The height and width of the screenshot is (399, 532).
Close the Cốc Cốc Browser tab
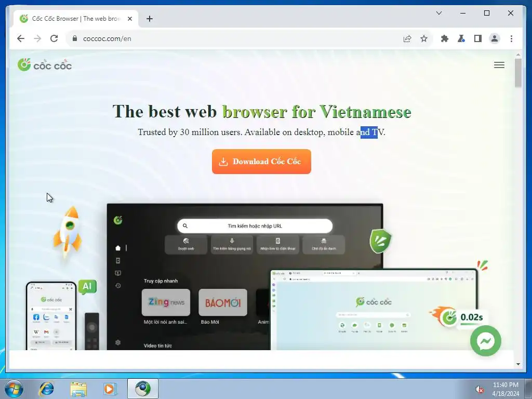pos(129,19)
